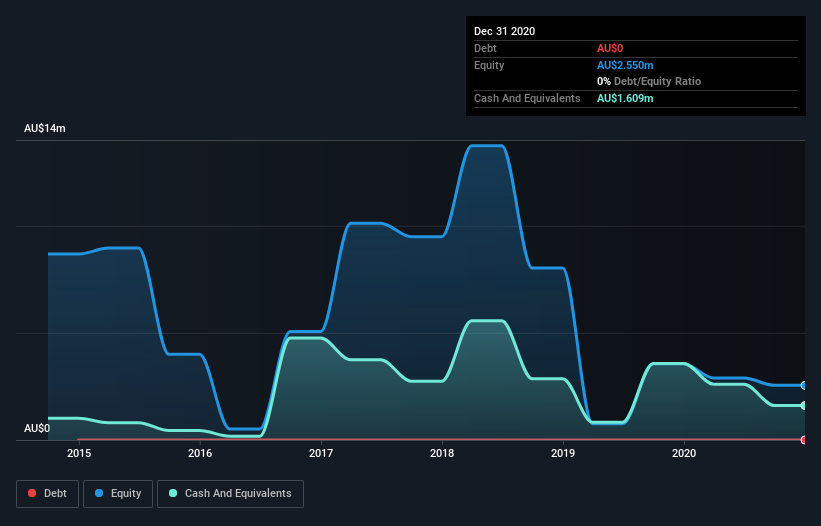Click the blue Equity endpoint marker
Viewport: 821px width, 526px height.
tap(804, 385)
